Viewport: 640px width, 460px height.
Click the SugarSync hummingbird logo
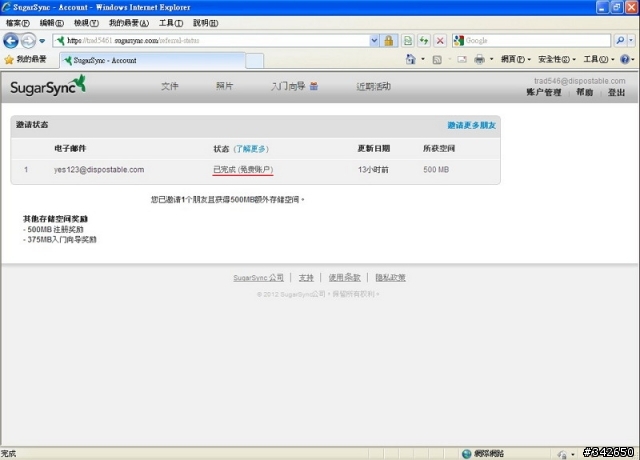point(48,86)
